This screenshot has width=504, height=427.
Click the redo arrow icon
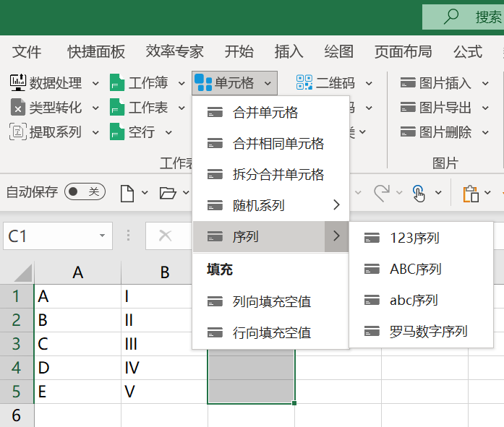coord(382,193)
